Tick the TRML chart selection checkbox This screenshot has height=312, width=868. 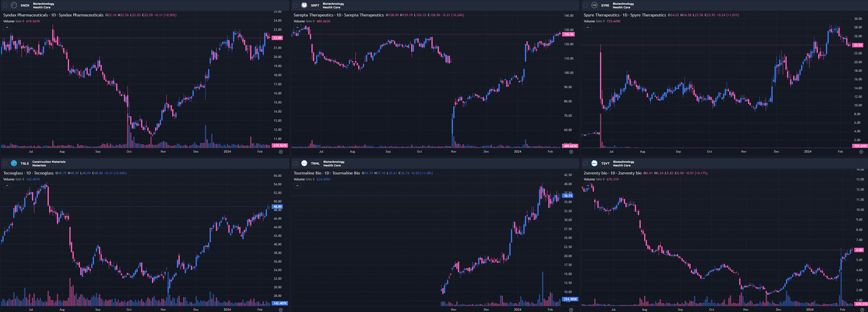[295, 164]
